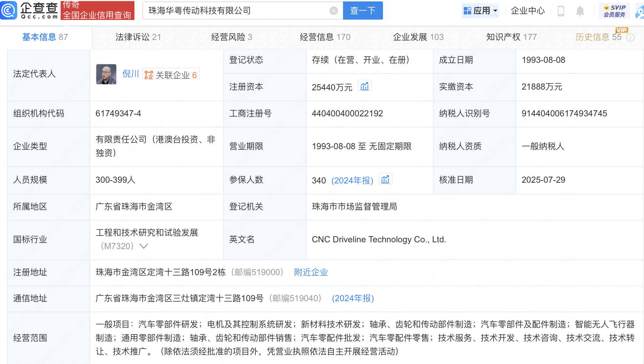The width and height of the screenshot is (644, 364).
Task: Switch to 知识产权 177 tab
Action: (x=512, y=37)
